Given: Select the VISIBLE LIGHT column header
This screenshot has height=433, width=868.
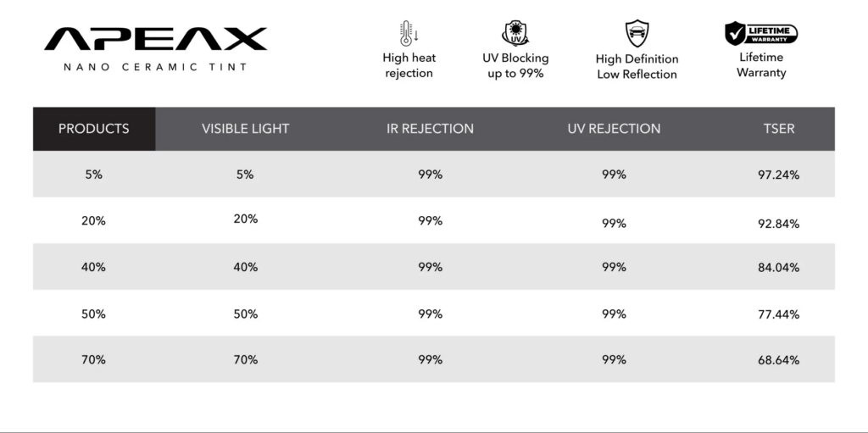Looking at the screenshot, I should tap(245, 129).
